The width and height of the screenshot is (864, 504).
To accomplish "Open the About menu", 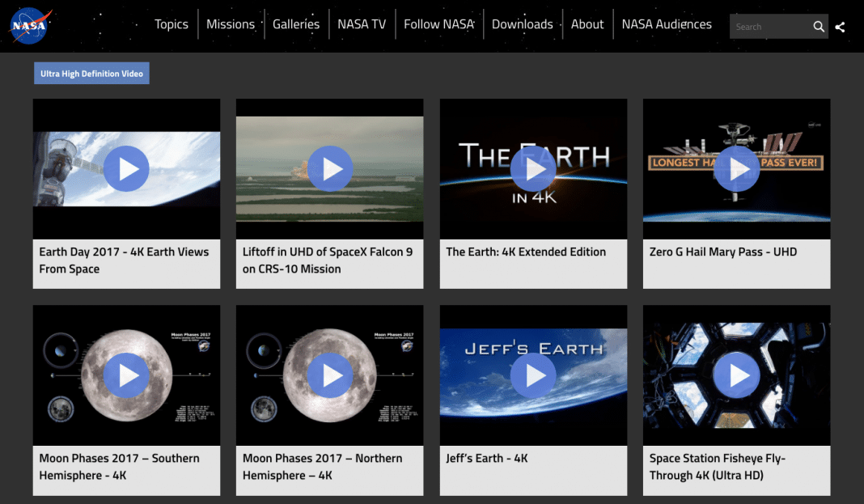I will 587,24.
